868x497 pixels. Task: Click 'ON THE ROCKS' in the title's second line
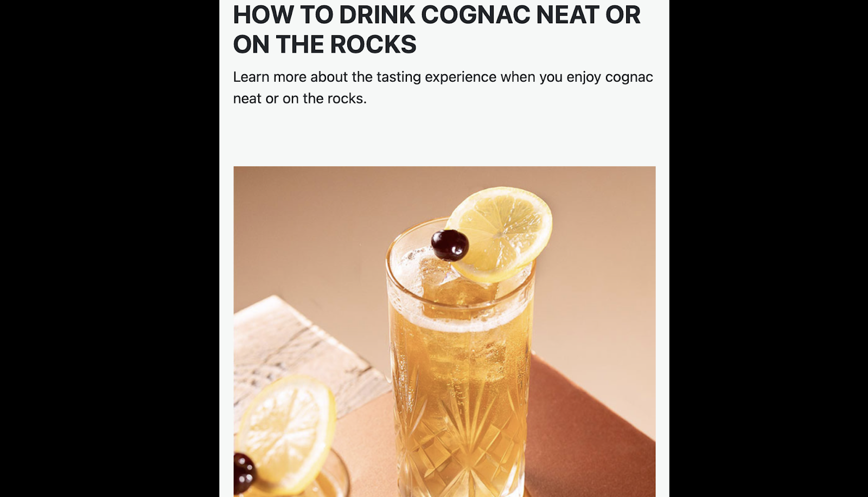tap(324, 44)
